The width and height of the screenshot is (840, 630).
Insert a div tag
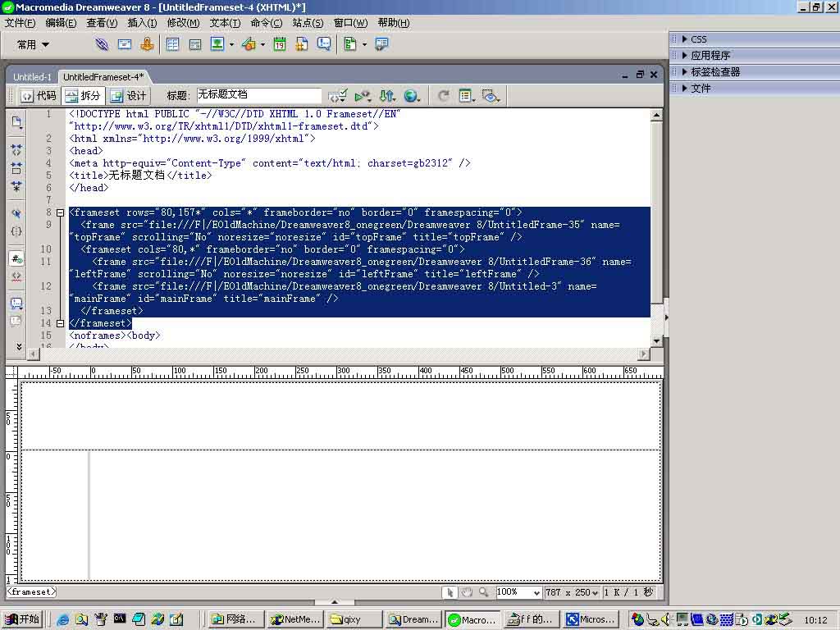[x=195, y=44]
